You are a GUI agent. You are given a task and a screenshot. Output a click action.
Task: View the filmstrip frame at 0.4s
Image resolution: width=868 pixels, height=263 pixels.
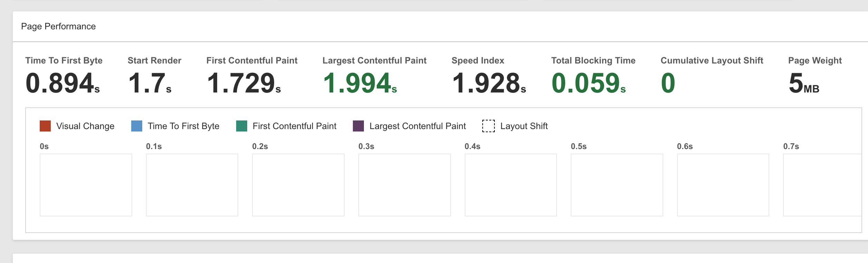click(x=511, y=185)
